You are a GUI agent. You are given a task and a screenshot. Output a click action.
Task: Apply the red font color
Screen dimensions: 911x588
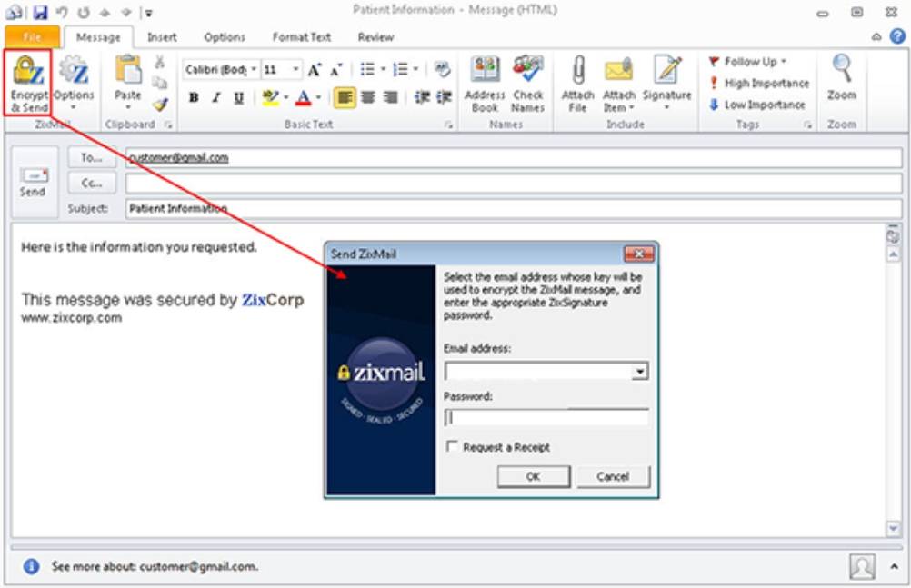tap(304, 97)
